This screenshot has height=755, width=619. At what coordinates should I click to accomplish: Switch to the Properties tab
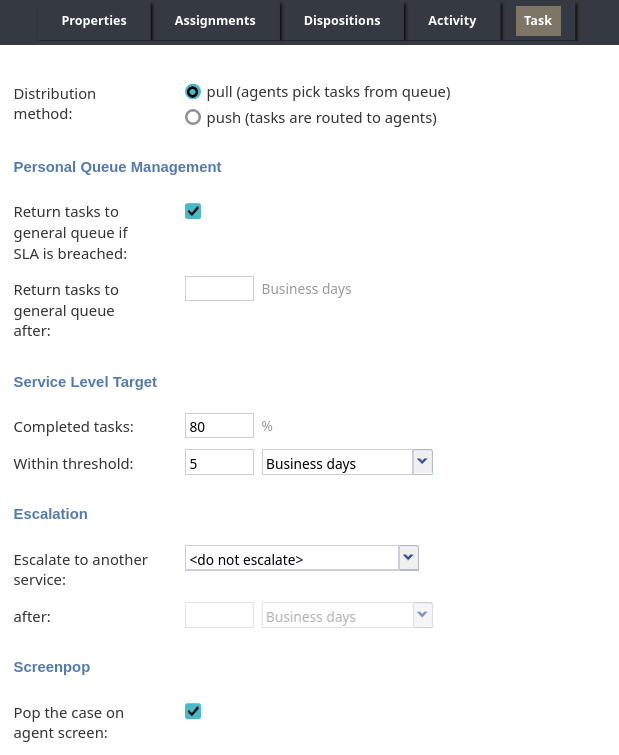[94, 21]
